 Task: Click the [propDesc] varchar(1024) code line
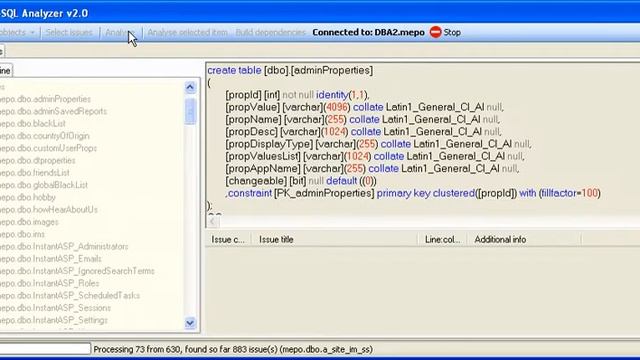(363, 132)
